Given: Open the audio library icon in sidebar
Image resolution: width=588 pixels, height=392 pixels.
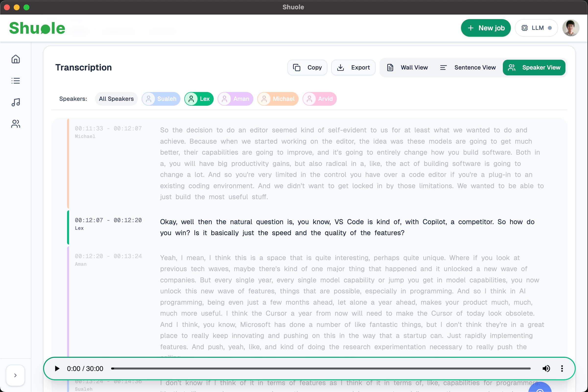Looking at the screenshot, I should pos(15,102).
